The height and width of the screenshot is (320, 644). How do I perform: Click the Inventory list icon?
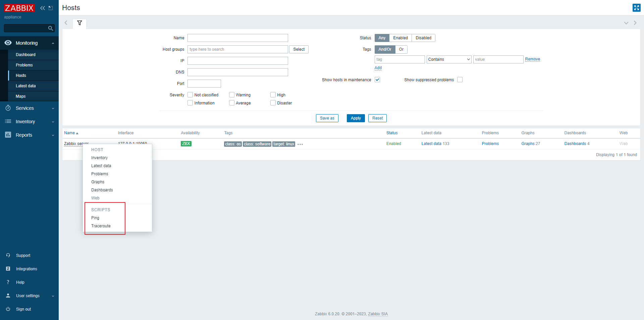8,122
